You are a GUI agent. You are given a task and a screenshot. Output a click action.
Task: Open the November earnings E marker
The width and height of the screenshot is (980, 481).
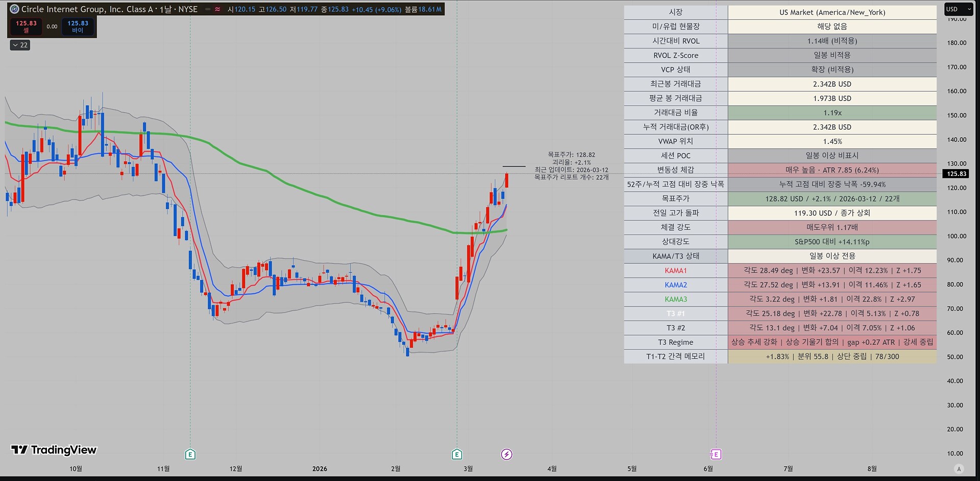pos(190,454)
